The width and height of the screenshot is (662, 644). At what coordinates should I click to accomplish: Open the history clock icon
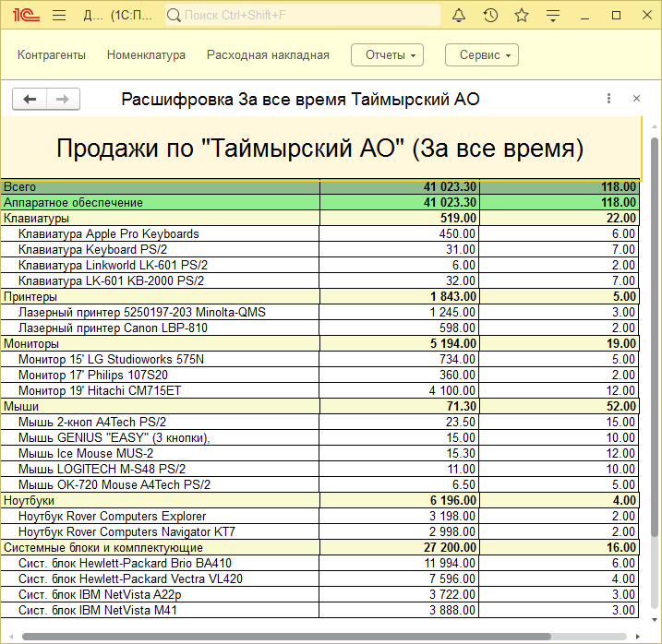pos(490,16)
